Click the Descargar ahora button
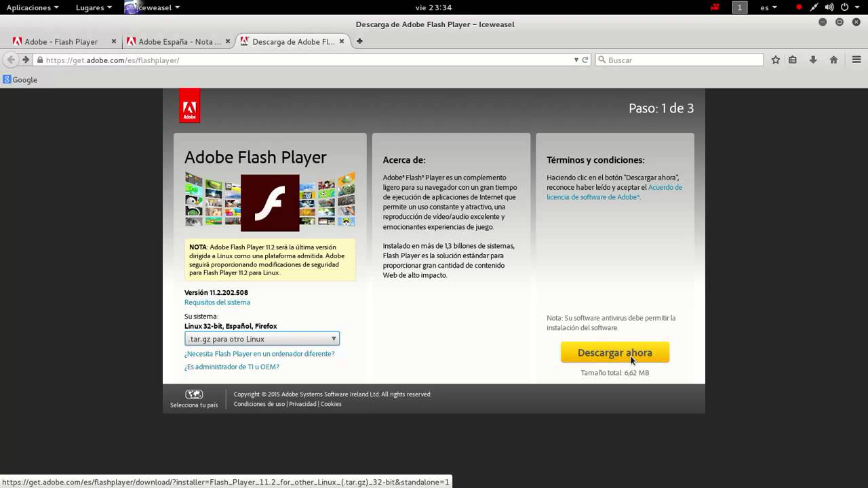The height and width of the screenshot is (488, 868). [x=615, y=352]
